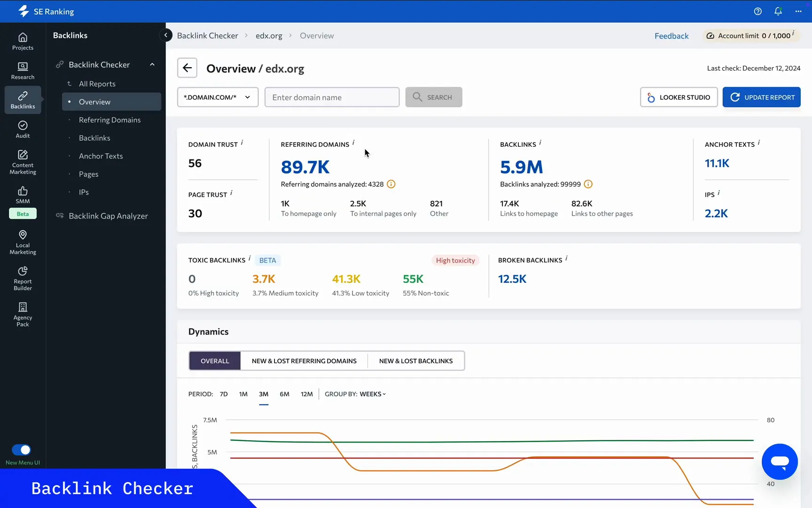
Task: Toggle the New Menu UI switch
Action: click(22, 450)
